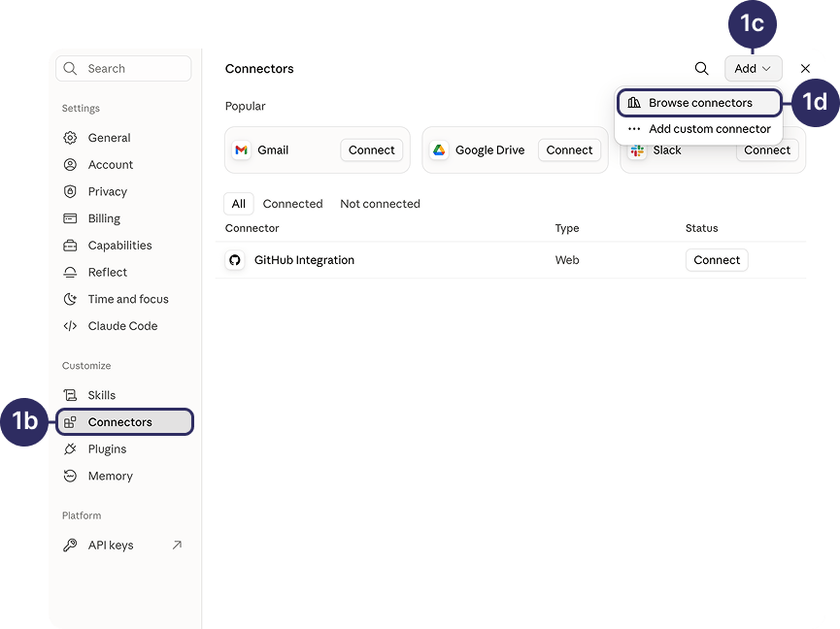Click the Skills scroll icon
Image resolution: width=840 pixels, height=629 pixels.
click(70, 395)
